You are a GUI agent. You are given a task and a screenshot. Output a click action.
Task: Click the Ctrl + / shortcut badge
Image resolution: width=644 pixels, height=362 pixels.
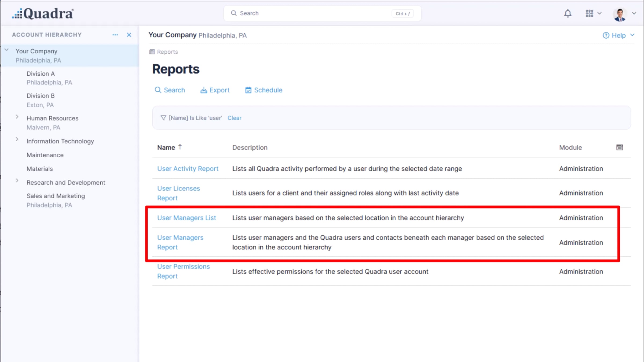click(402, 13)
